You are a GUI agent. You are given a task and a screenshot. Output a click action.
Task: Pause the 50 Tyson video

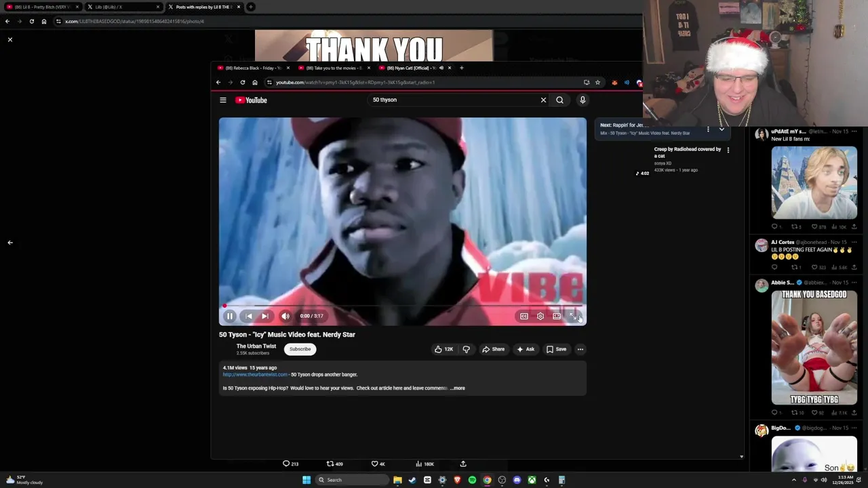point(230,316)
